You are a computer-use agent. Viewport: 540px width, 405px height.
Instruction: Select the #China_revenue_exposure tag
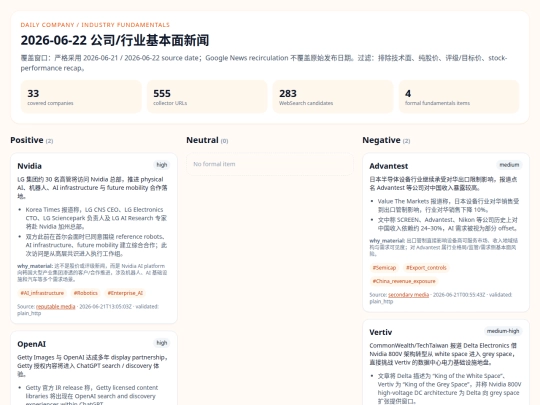[404, 281]
